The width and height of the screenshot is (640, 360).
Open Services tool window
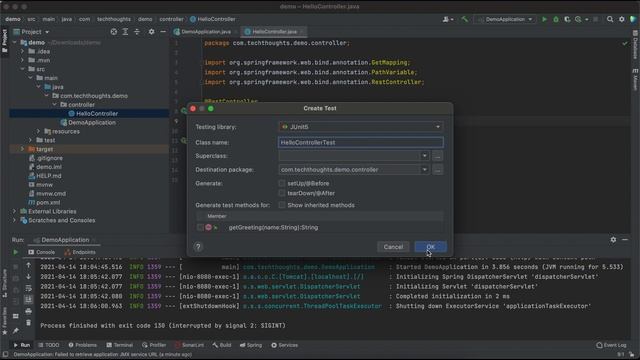point(284,345)
